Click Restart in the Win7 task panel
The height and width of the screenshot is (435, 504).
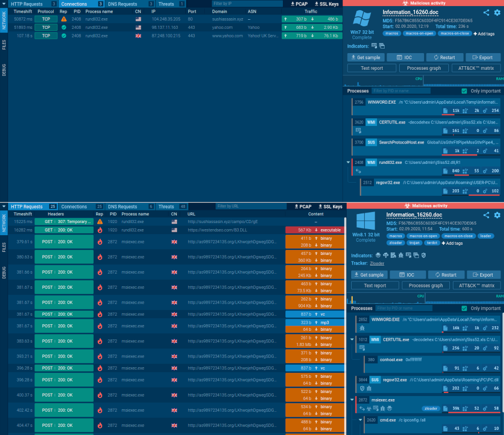coord(444,58)
